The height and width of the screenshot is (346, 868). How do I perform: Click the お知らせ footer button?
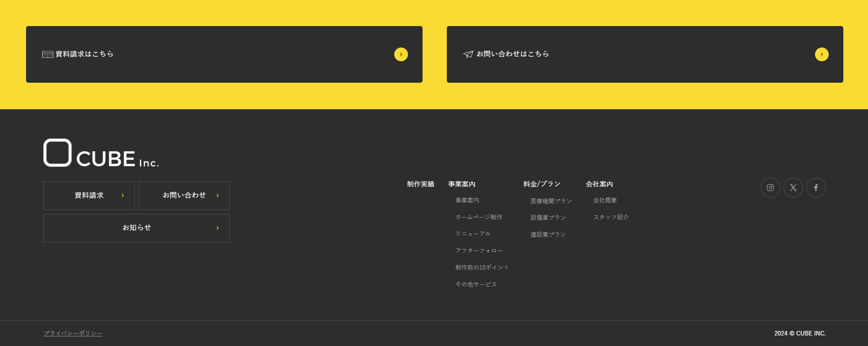click(137, 228)
